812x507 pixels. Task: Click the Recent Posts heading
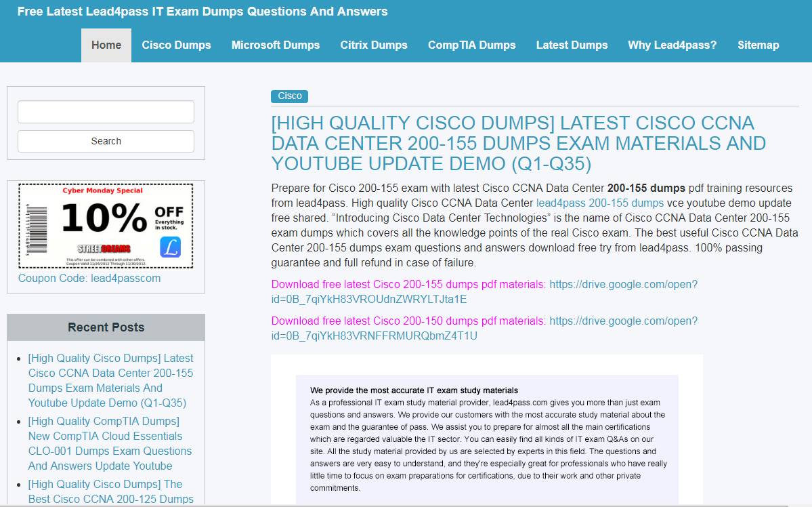point(106,327)
